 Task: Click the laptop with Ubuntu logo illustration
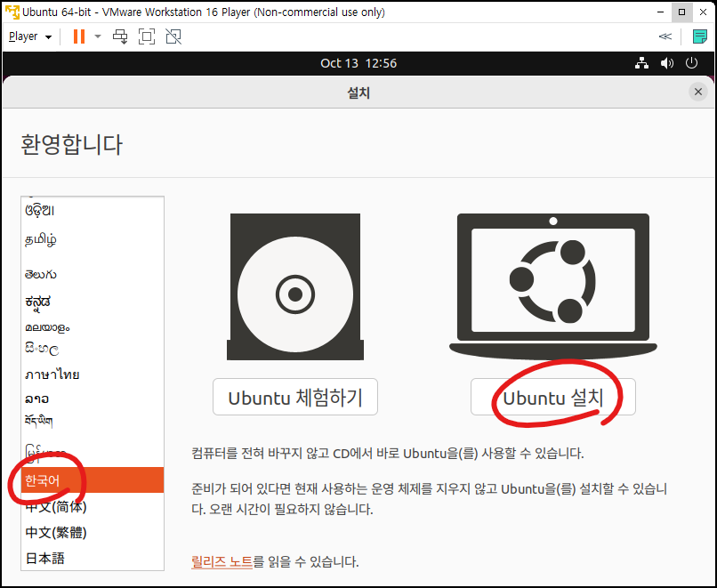(552, 286)
